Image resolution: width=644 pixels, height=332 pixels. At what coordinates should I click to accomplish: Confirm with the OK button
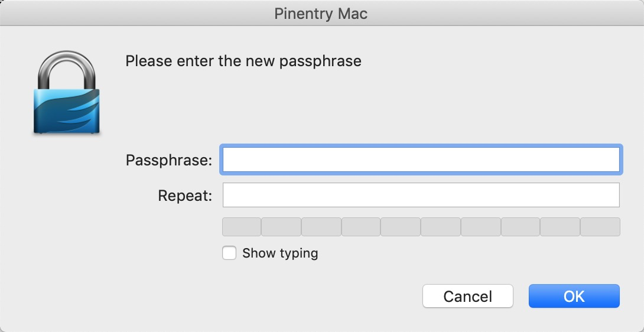574,296
